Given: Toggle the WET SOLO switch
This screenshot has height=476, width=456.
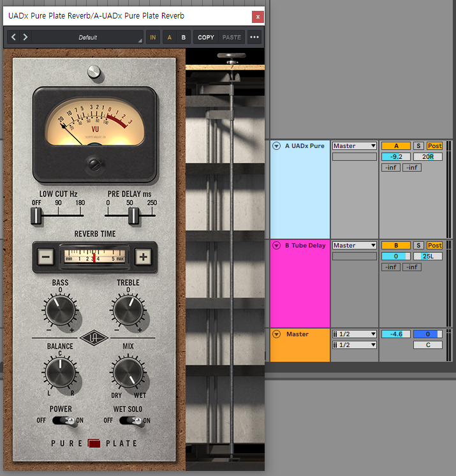Looking at the screenshot, I should click(x=131, y=420).
